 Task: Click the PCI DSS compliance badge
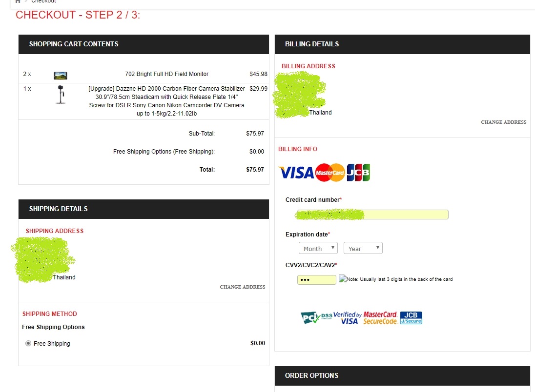point(316,318)
